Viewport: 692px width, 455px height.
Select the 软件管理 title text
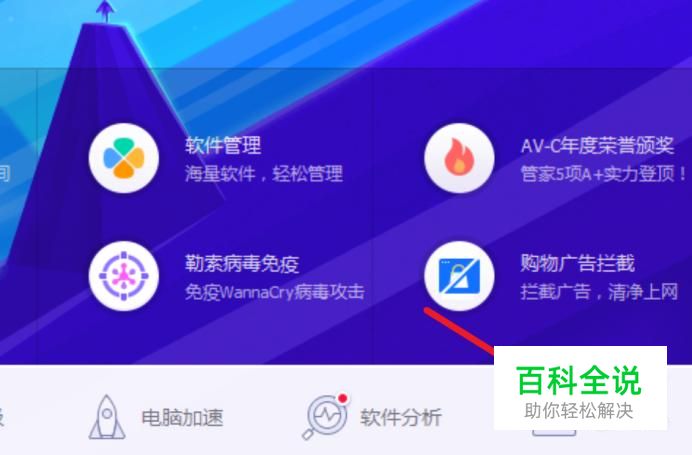tap(223, 145)
